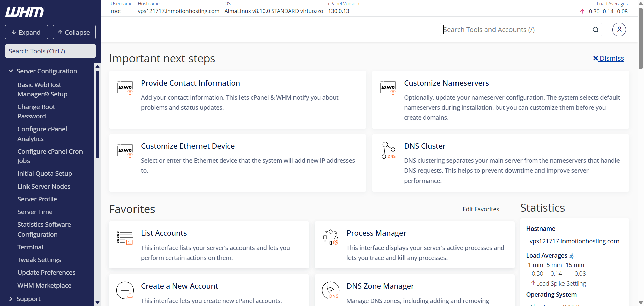Click the header hostname vps121717.inmotionhosting.com

178,11
